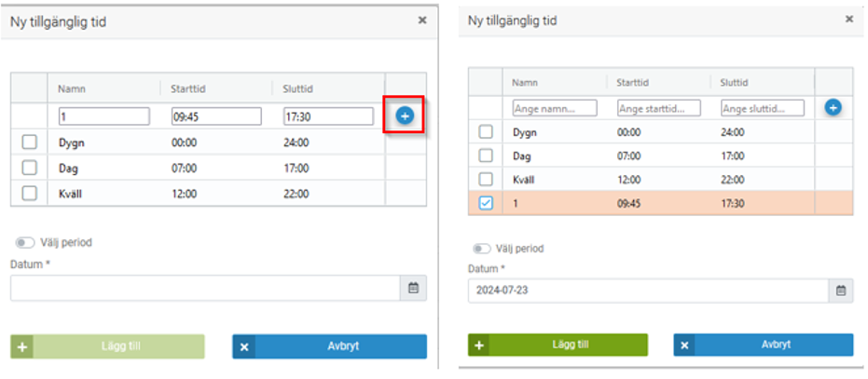Enable Välj period switch in right dialog
This screenshot has width=868, height=379.
click(482, 249)
